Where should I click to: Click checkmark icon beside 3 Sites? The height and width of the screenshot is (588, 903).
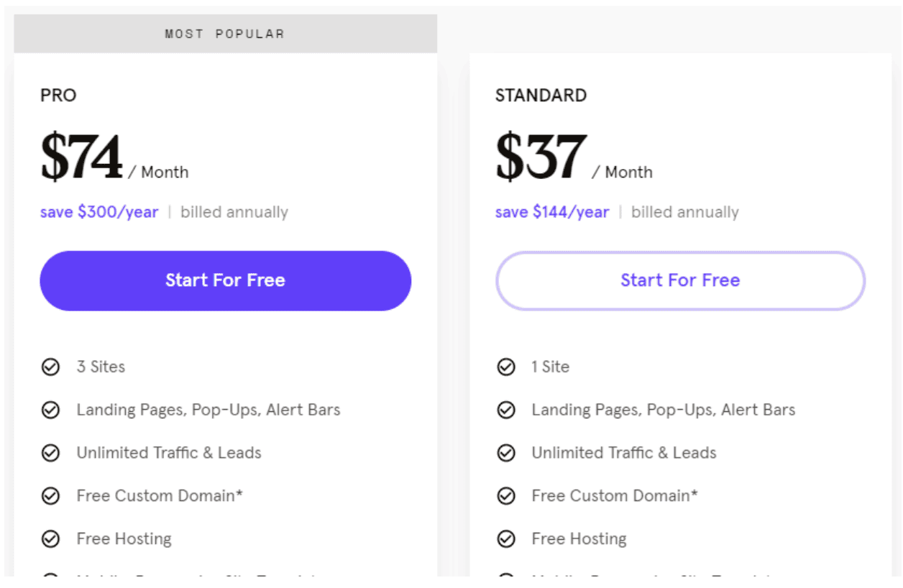click(50, 367)
